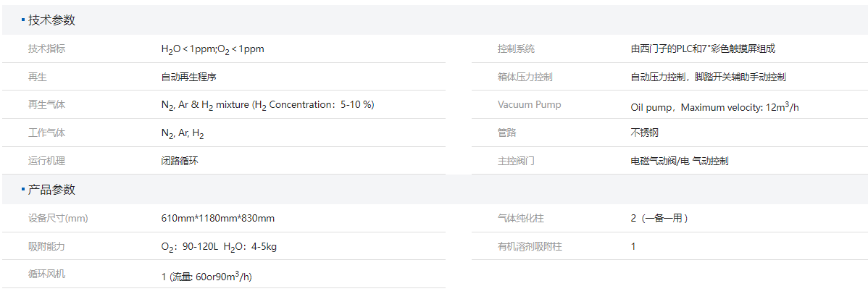The image size is (868, 294).
Task: Select the 再生气体 row label
Action: 46,104
